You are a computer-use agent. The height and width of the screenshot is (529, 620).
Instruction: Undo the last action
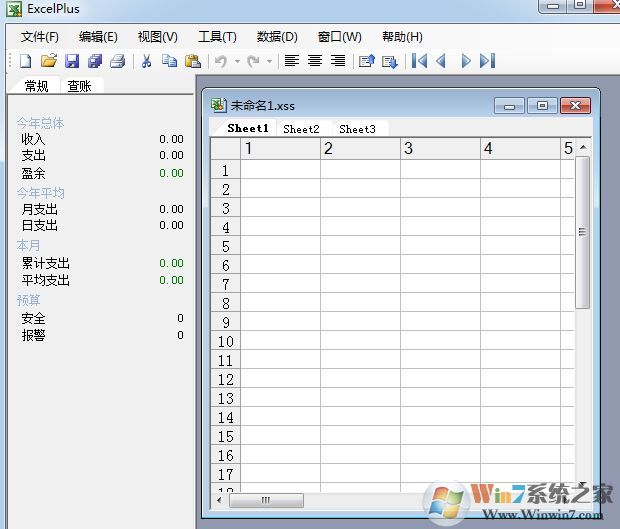coord(221,61)
